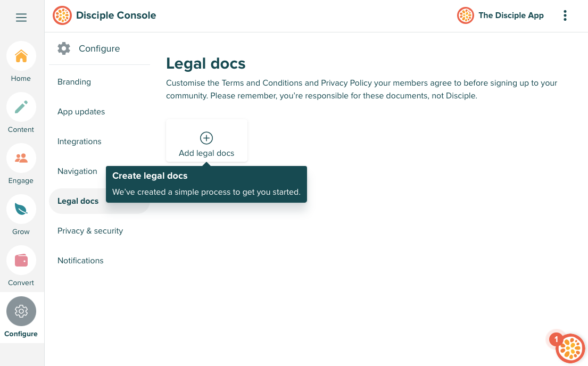The height and width of the screenshot is (366, 588).
Task: Go to Home section icon
Action: 21,56
